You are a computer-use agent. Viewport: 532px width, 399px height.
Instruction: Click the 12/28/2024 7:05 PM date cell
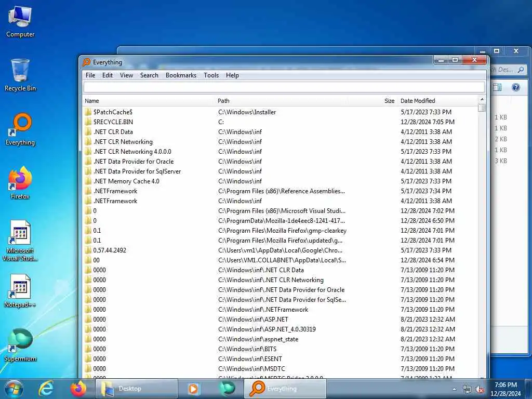pyautogui.click(x=428, y=122)
